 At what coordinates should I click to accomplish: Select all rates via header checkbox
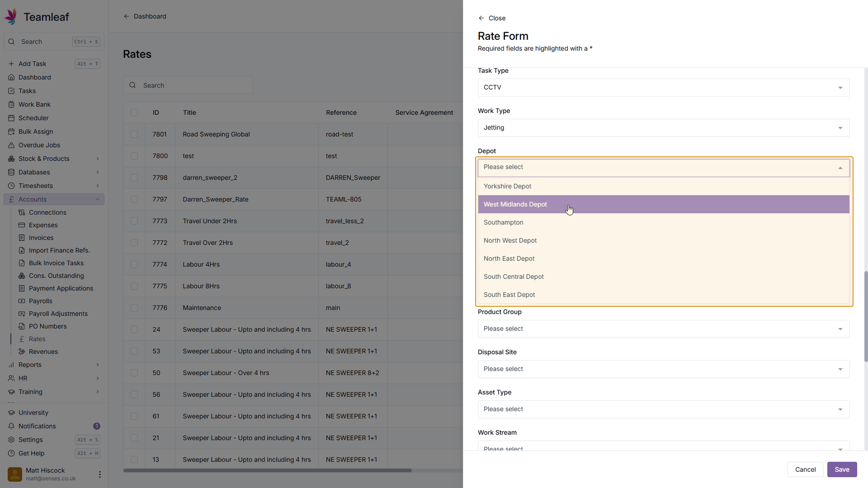point(134,113)
